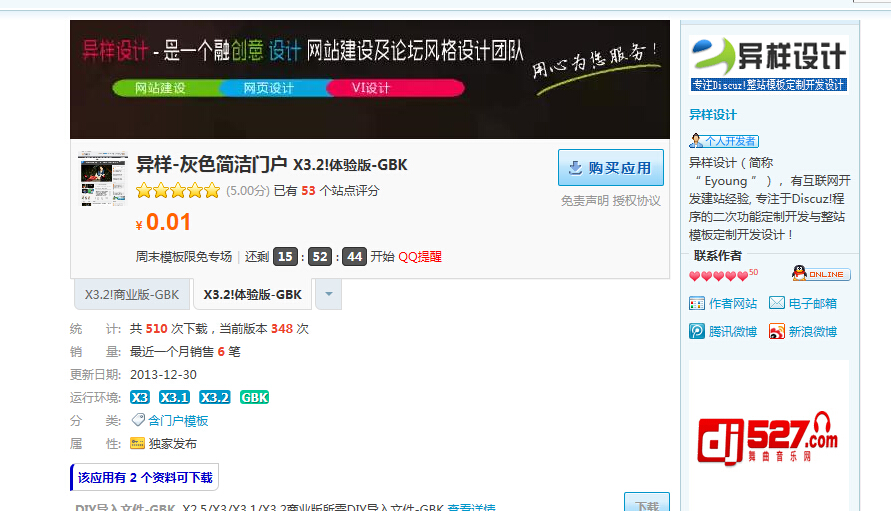891x511 pixels.
Task: Click the GBK encoding badge
Action: [x=254, y=397]
